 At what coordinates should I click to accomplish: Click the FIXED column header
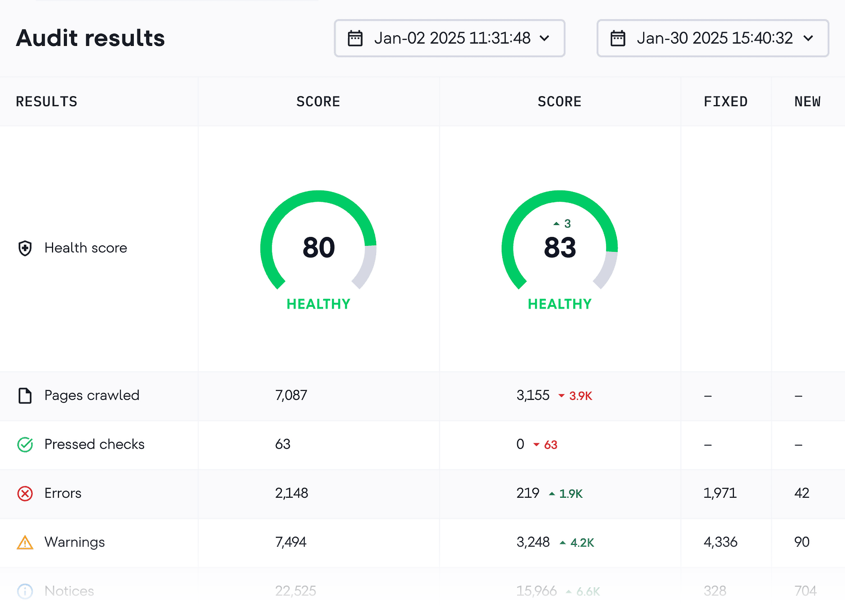tap(725, 101)
